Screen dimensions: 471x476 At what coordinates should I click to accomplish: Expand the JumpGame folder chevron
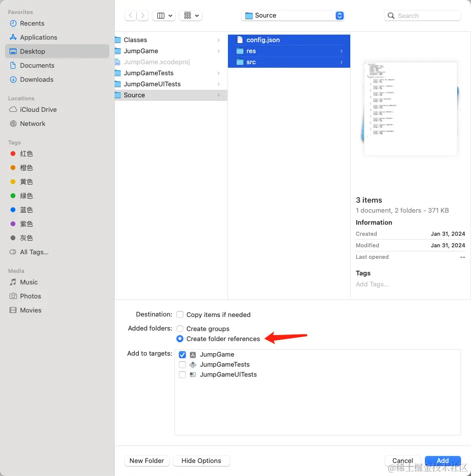(218, 51)
